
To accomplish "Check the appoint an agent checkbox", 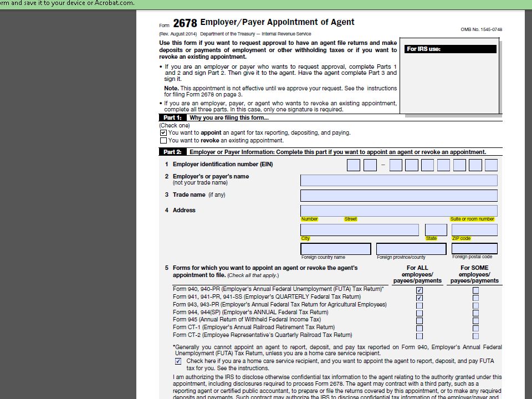I will pyautogui.click(x=163, y=132).
